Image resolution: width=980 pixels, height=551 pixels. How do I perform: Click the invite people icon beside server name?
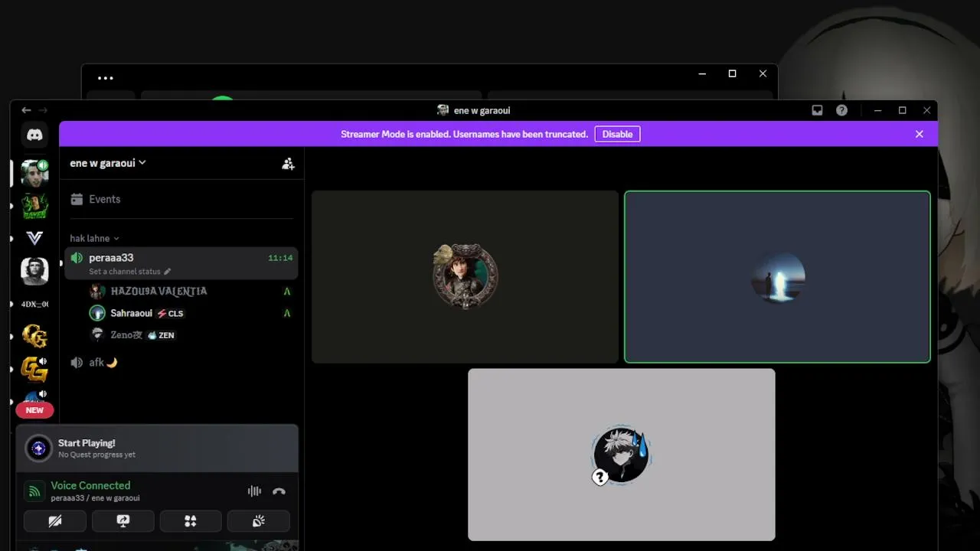tap(288, 163)
